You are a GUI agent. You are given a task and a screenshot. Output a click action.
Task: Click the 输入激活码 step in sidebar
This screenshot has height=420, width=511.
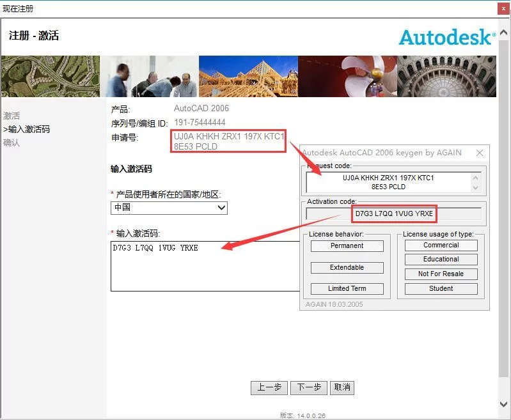(26, 129)
